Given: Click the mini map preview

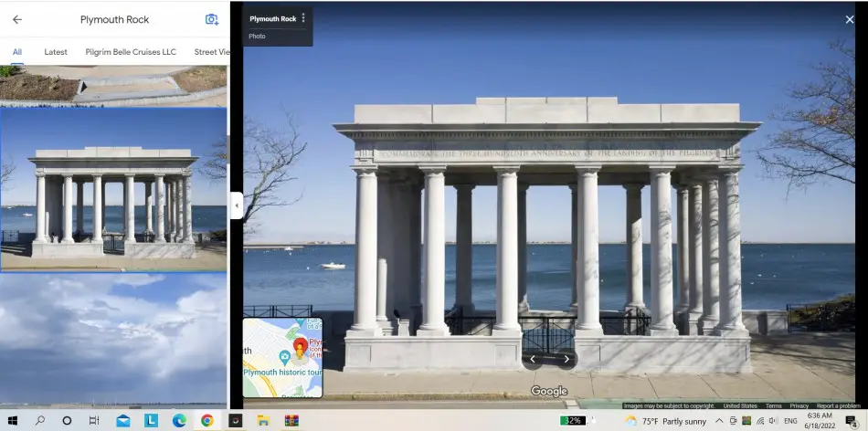Looking at the screenshot, I should 282,357.
